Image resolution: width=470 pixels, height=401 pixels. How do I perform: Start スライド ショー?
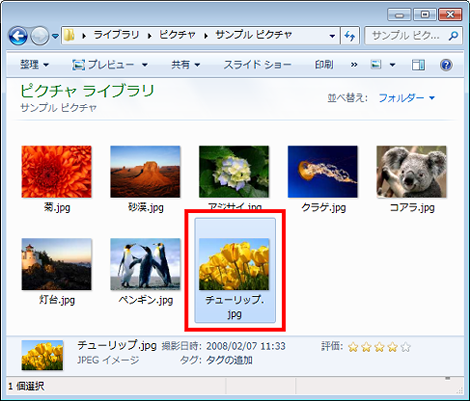click(x=257, y=65)
